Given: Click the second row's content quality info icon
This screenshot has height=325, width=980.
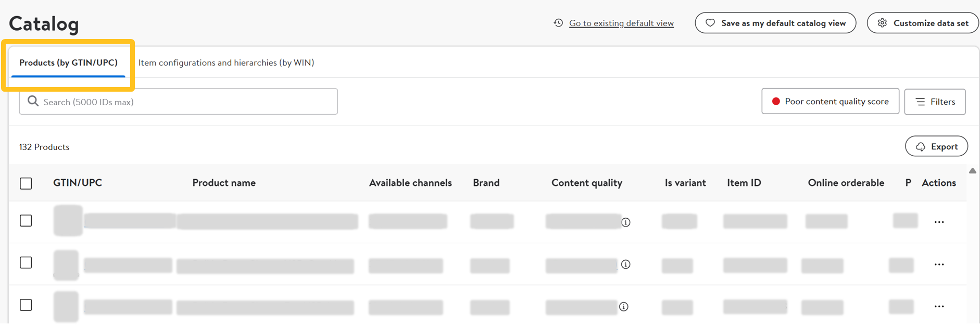Looking at the screenshot, I should [x=626, y=265].
